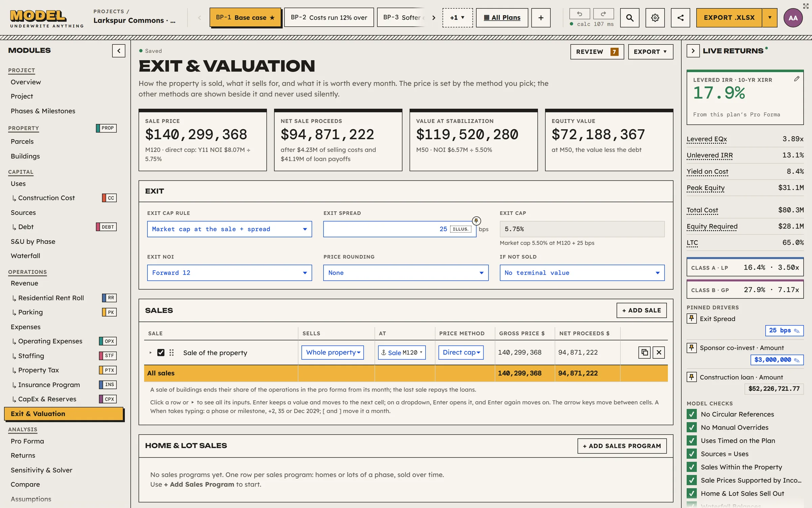Collapse the Modules sidebar
This screenshot has width=812, height=508.
tap(119, 51)
